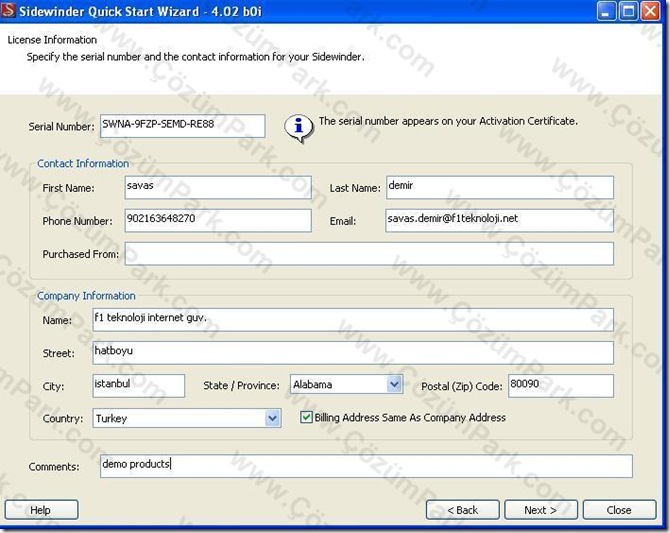Click the First Name field containing savas

(218, 187)
